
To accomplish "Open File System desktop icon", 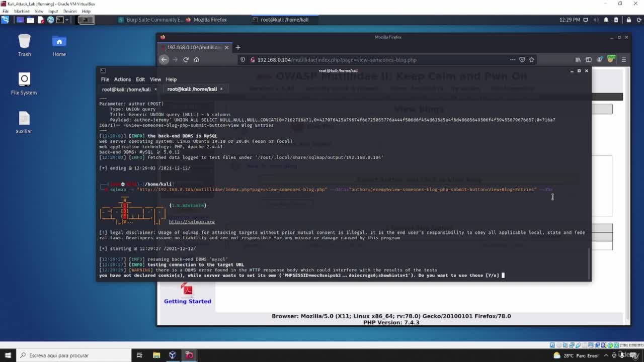I will 24,83.
